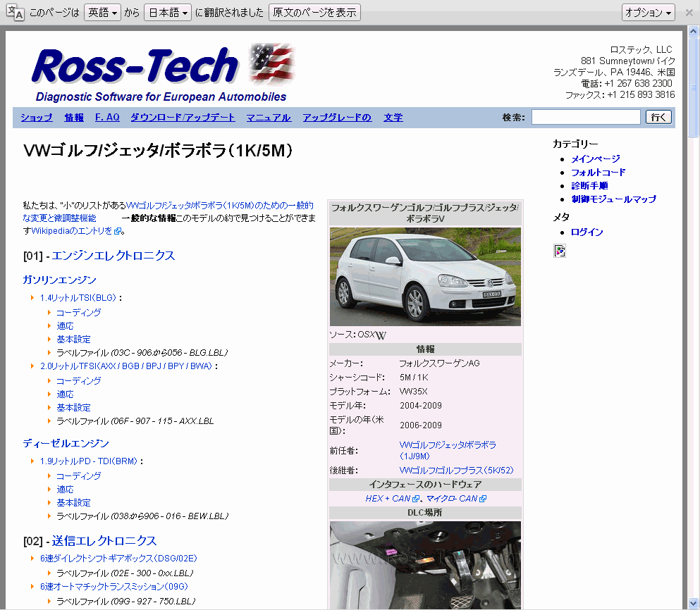Open コーディング link under 1.9リットルPD TDI
The width and height of the screenshot is (700, 610).
click(78, 475)
